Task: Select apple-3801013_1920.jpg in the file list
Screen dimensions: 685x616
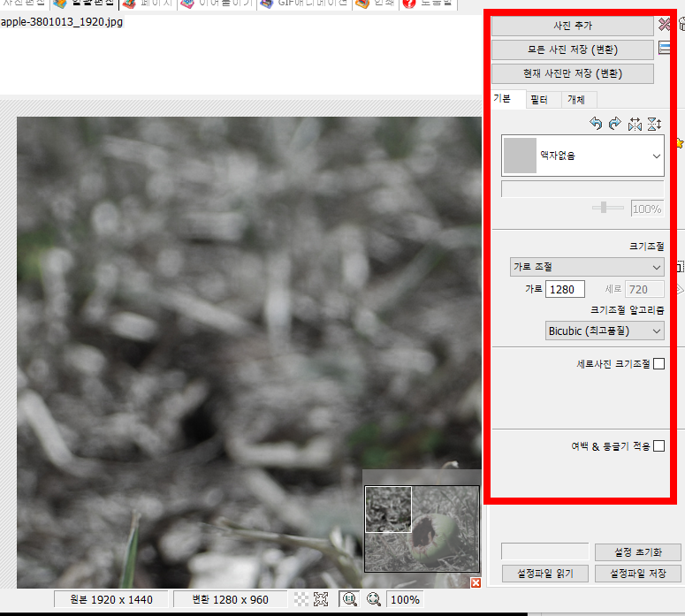Action: click(x=62, y=22)
